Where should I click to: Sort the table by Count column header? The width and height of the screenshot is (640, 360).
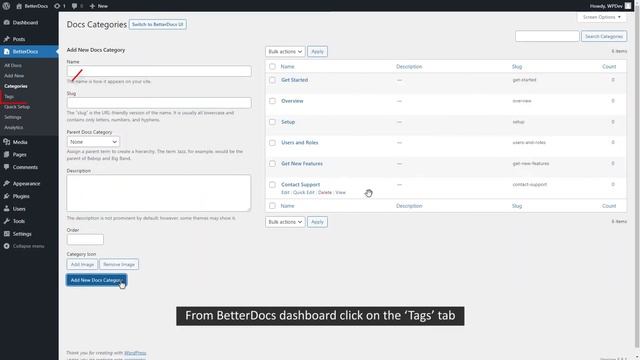609,67
